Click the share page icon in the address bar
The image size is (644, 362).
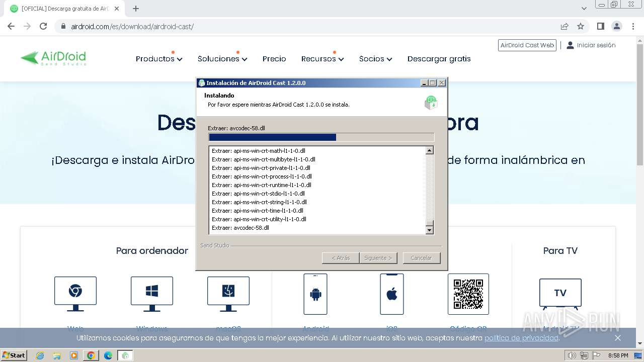[565, 26]
